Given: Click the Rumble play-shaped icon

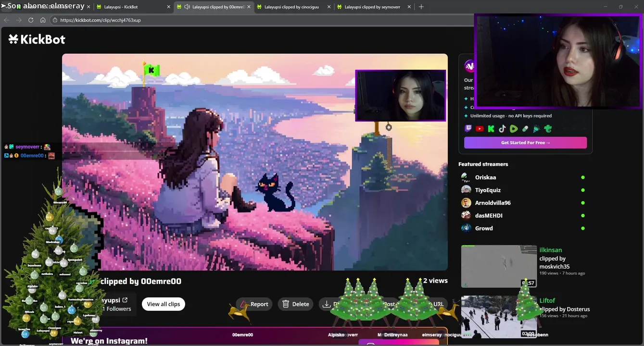Looking at the screenshot, I should pyautogui.click(x=514, y=129).
